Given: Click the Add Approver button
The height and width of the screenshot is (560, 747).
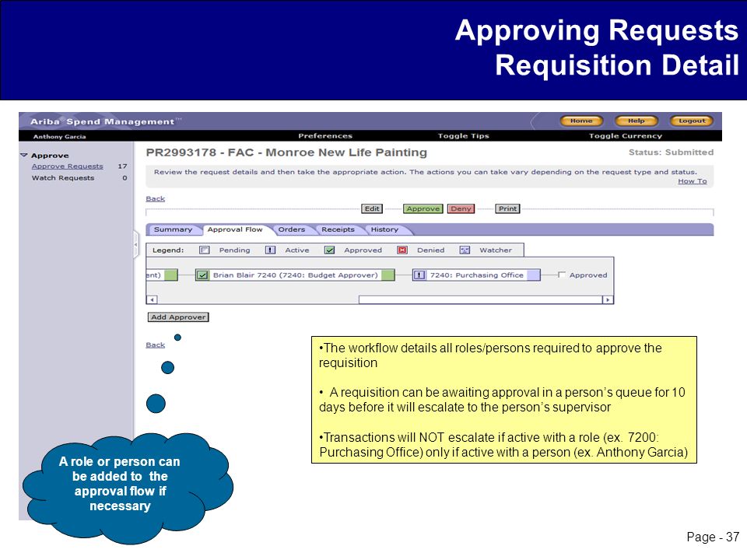Looking at the screenshot, I should (178, 317).
